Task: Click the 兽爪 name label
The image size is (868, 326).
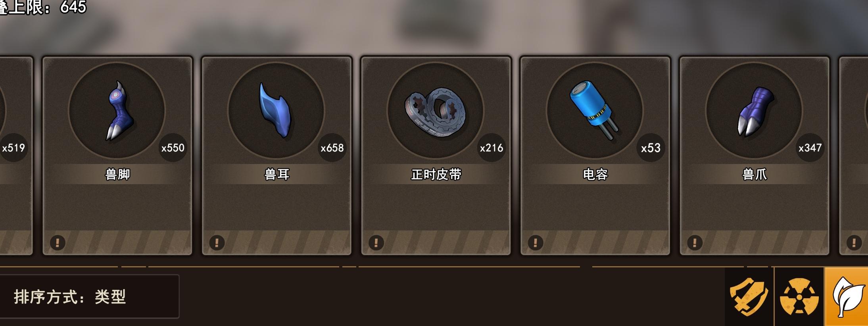Action: tap(755, 174)
